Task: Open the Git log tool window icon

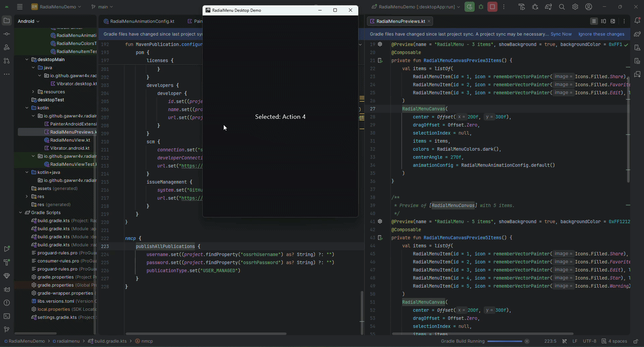Action: [7, 330]
